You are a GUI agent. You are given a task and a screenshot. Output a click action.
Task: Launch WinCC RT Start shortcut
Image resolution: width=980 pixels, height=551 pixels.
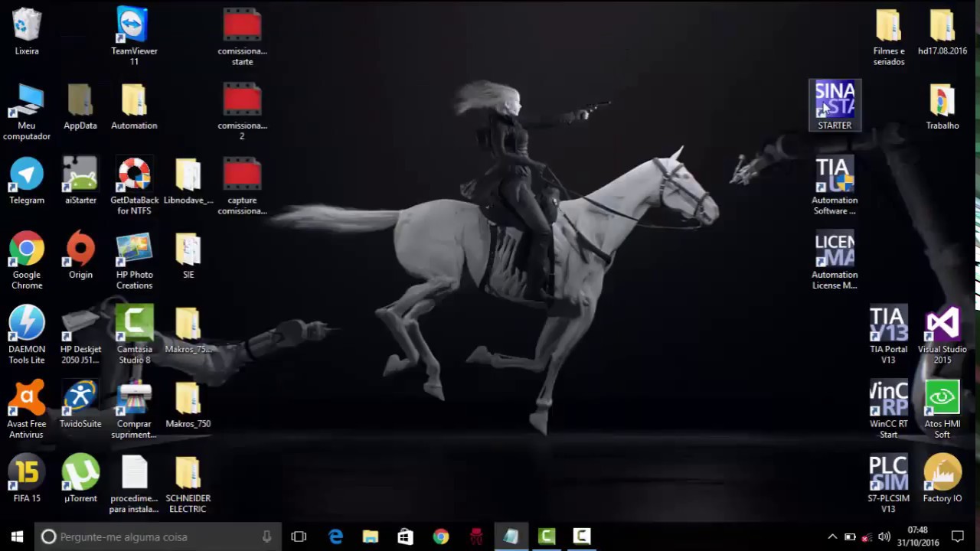point(888,409)
